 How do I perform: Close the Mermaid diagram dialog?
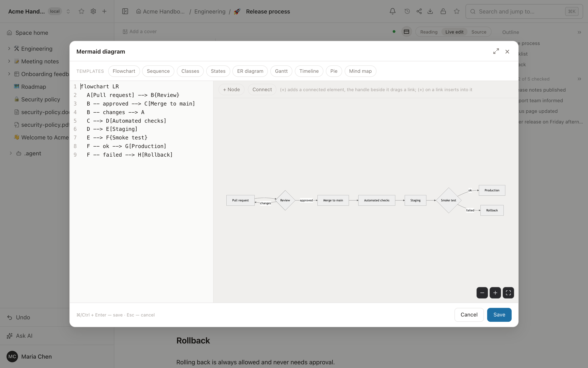(x=507, y=52)
